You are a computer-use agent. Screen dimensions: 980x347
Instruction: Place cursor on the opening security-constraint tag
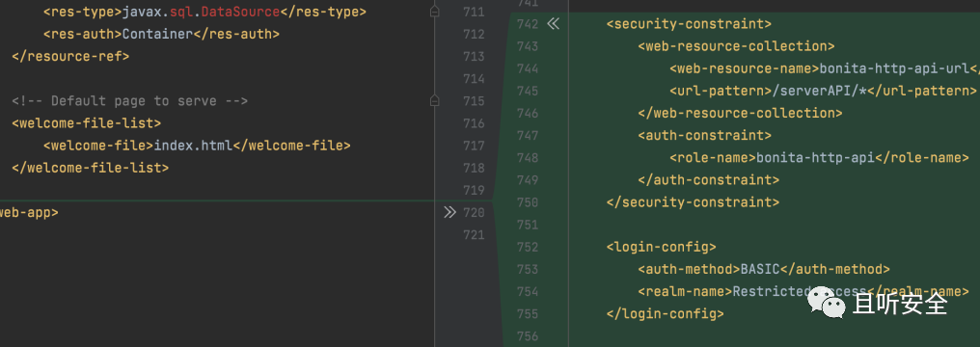point(689,24)
